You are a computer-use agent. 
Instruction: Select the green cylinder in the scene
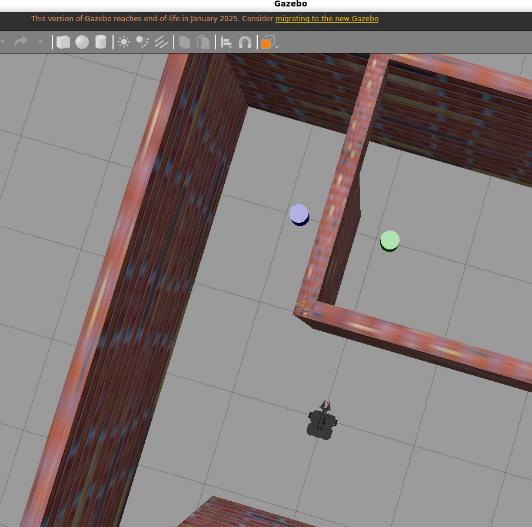pyautogui.click(x=390, y=241)
